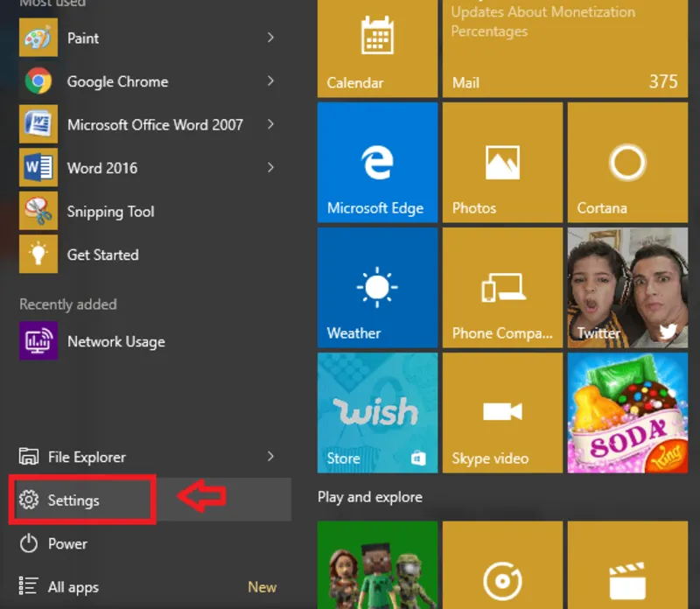
Task: Open the Calendar tile
Action: click(376, 48)
